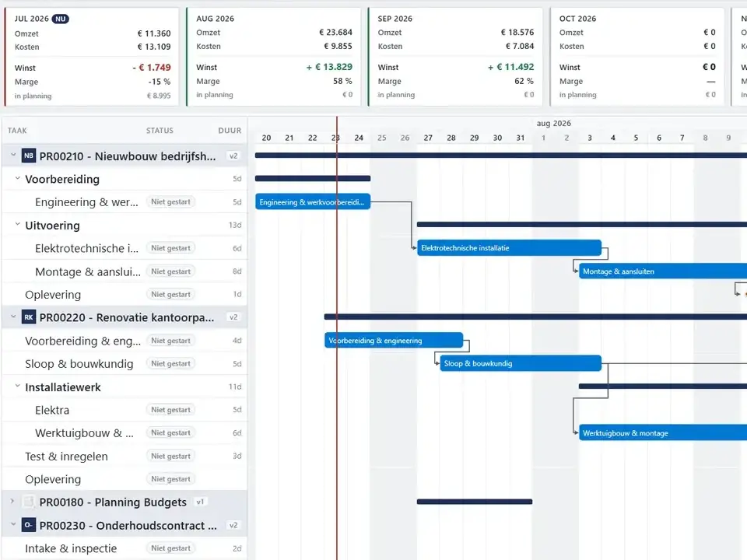The height and width of the screenshot is (560, 747).
Task: Click the PR00180 summary bar in the timeline
Action: (x=475, y=502)
